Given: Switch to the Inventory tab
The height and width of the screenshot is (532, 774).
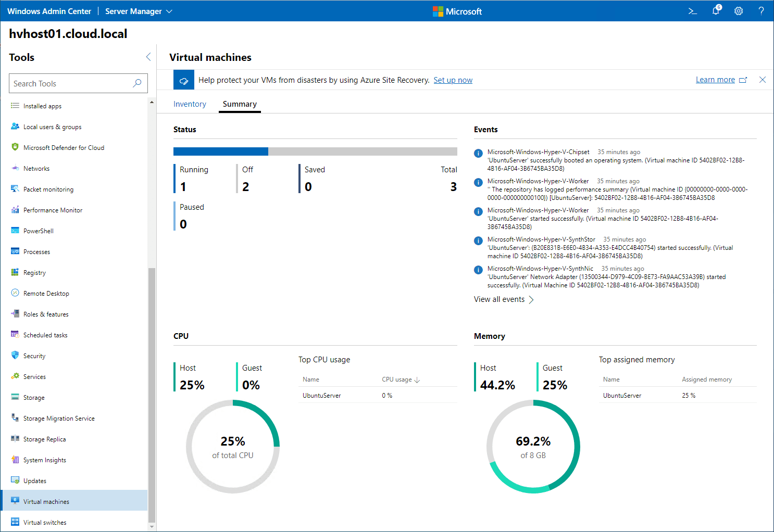Looking at the screenshot, I should pyautogui.click(x=190, y=104).
